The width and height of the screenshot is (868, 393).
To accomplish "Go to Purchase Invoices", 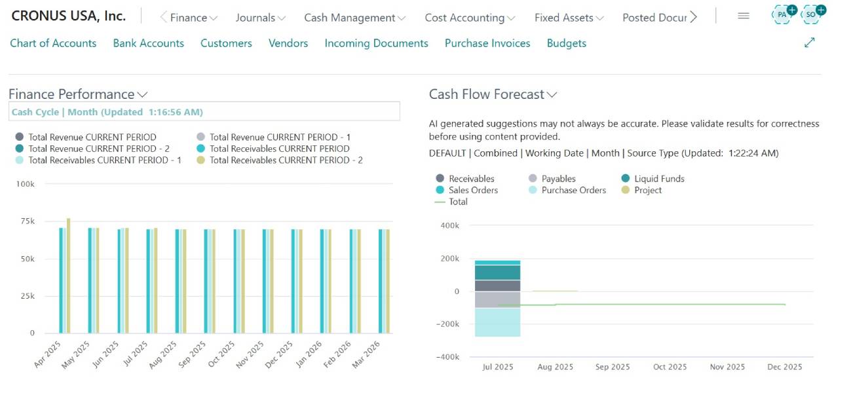I will pyautogui.click(x=487, y=43).
